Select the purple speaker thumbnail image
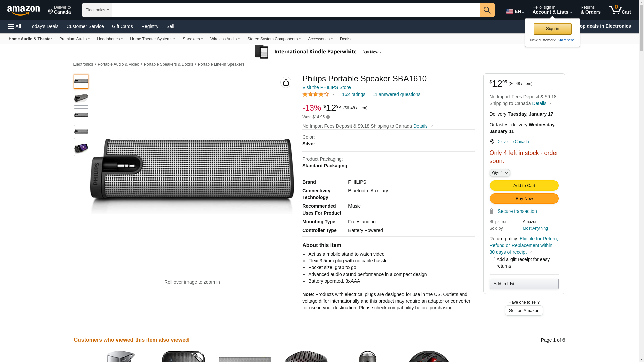The width and height of the screenshot is (644, 362). coord(81,149)
